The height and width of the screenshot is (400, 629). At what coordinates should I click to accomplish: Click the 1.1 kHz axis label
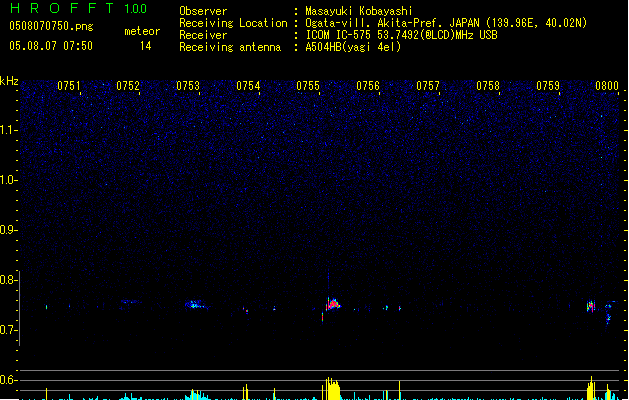click(8, 130)
